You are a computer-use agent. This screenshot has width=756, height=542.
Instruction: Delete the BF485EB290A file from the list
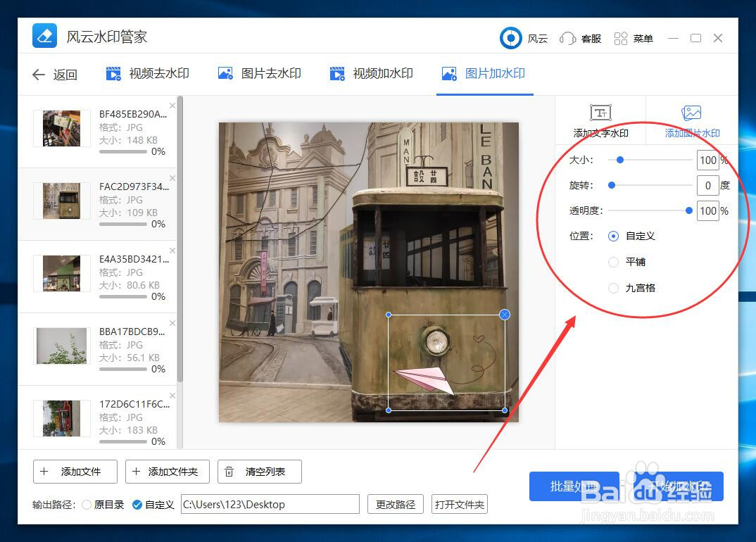pos(172,104)
